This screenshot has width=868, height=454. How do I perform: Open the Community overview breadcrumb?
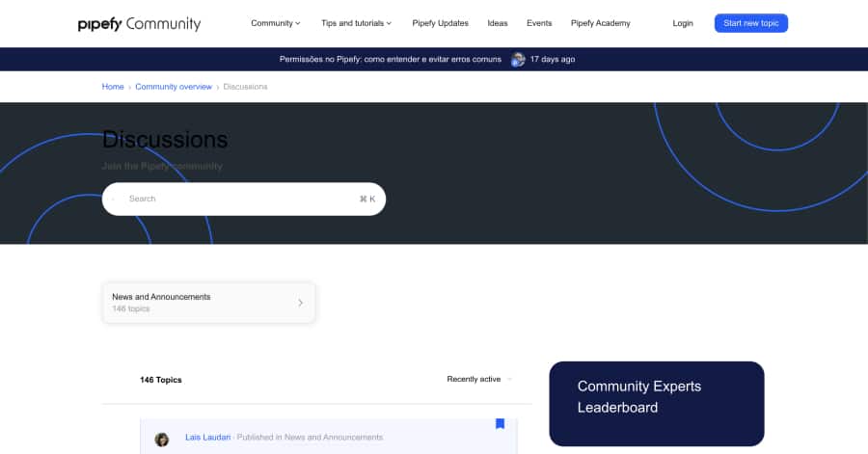click(x=174, y=87)
